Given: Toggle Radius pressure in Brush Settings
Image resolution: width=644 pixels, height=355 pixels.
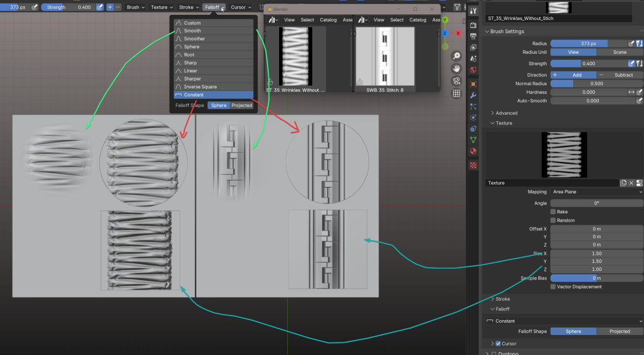Looking at the screenshot, I should click(631, 43).
